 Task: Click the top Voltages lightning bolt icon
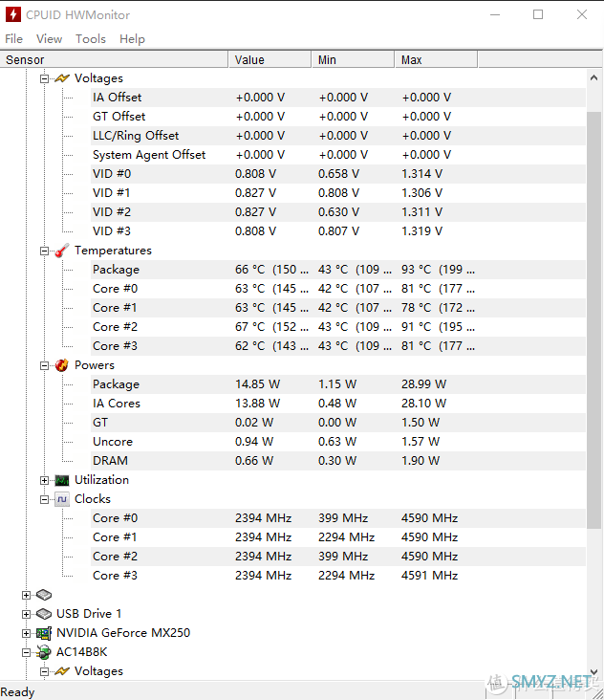(62, 78)
